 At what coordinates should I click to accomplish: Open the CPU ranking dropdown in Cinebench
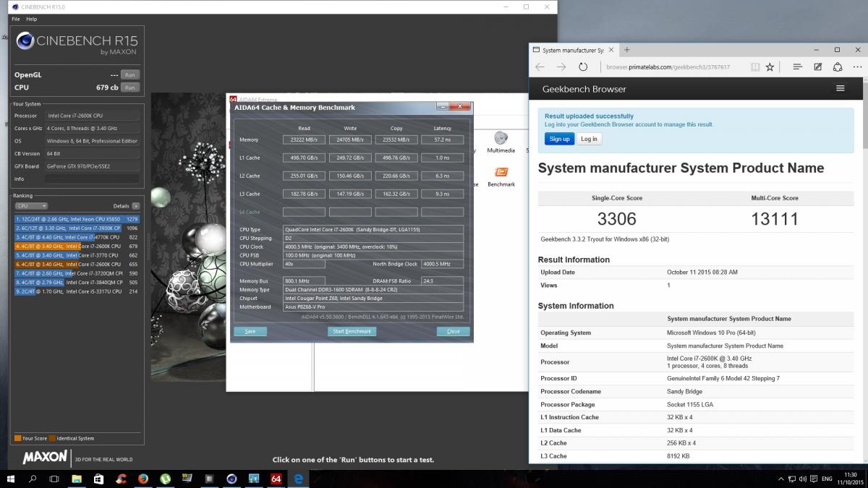[x=31, y=206]
